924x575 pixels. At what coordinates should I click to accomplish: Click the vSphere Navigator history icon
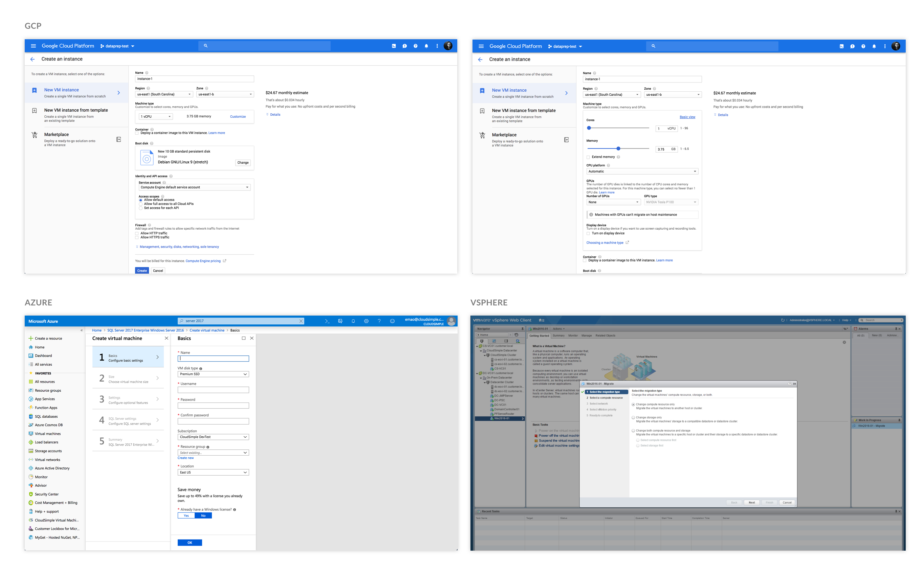pyautogui.click(x=516, y=335)
